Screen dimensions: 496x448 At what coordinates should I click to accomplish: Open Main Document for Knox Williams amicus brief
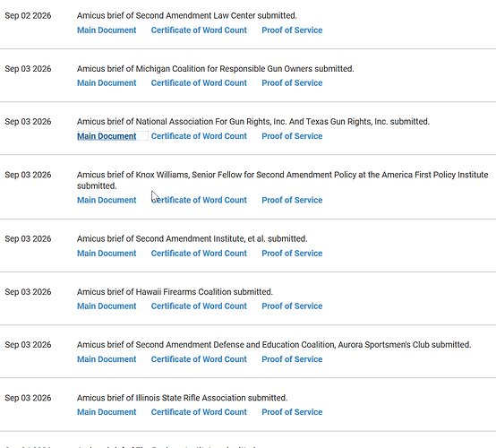point(107,200)
